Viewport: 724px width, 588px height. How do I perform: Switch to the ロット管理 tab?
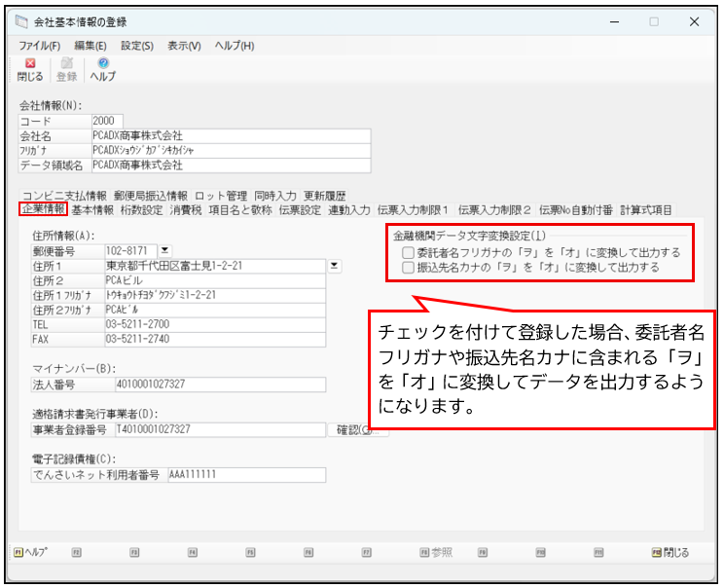tap(221, 196)
